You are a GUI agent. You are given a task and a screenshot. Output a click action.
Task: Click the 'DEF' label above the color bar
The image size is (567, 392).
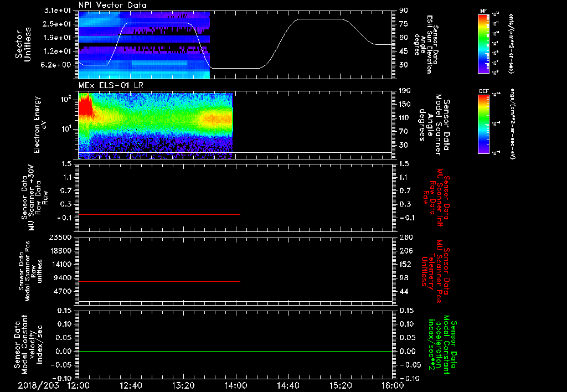(x=484, y=91)
